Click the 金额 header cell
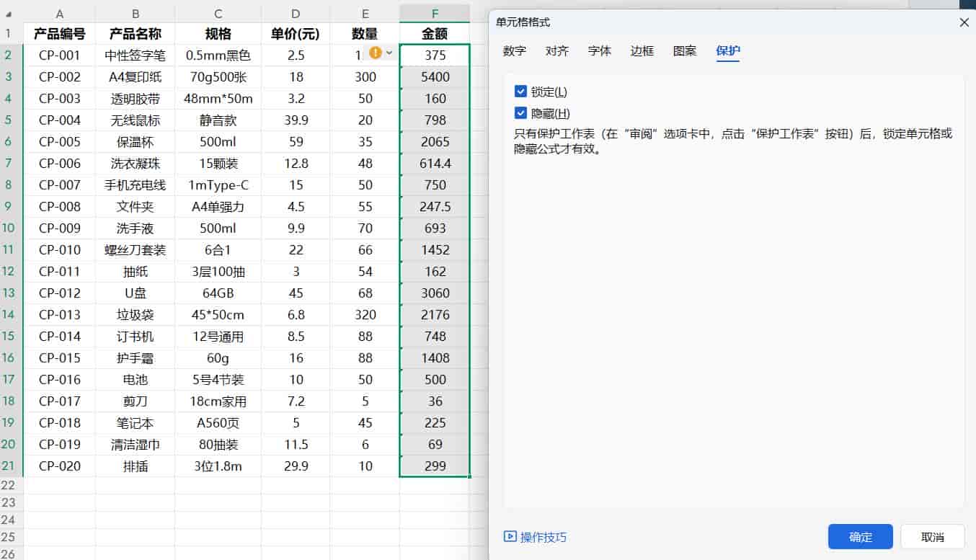 pos(435,33)
